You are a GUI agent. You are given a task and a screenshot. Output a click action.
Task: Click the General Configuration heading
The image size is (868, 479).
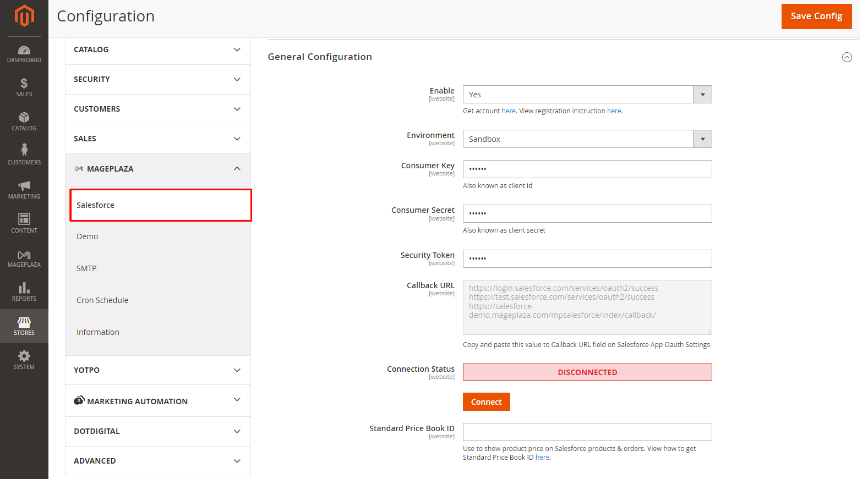320,57
